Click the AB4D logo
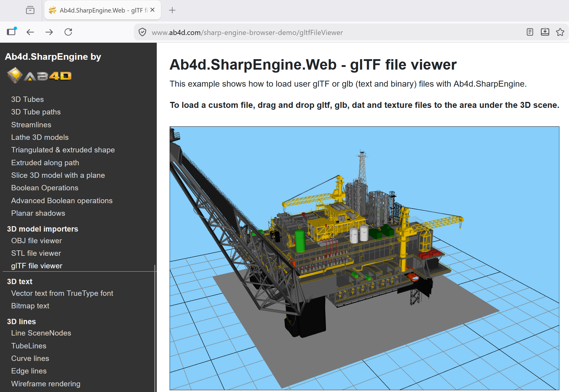The width and height of the screenshot is (569, 392). pos(39,76)
